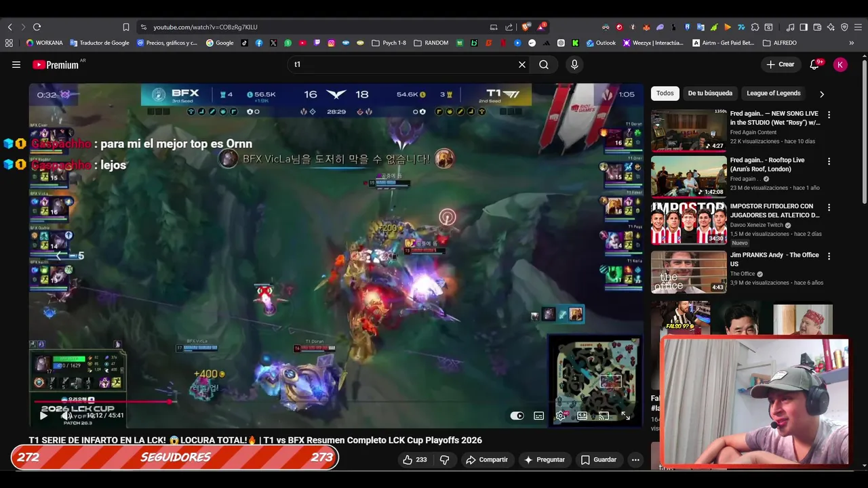This screenshot has height=488, width=868.
Task: Clear the search box with the X
Action: [522, 64]
